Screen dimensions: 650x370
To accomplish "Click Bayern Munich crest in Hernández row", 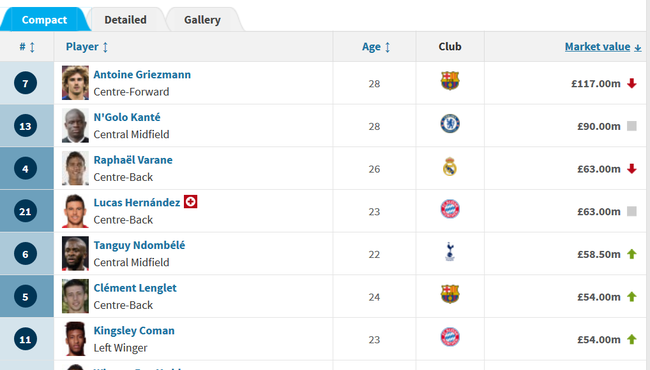I will (450, 209).
